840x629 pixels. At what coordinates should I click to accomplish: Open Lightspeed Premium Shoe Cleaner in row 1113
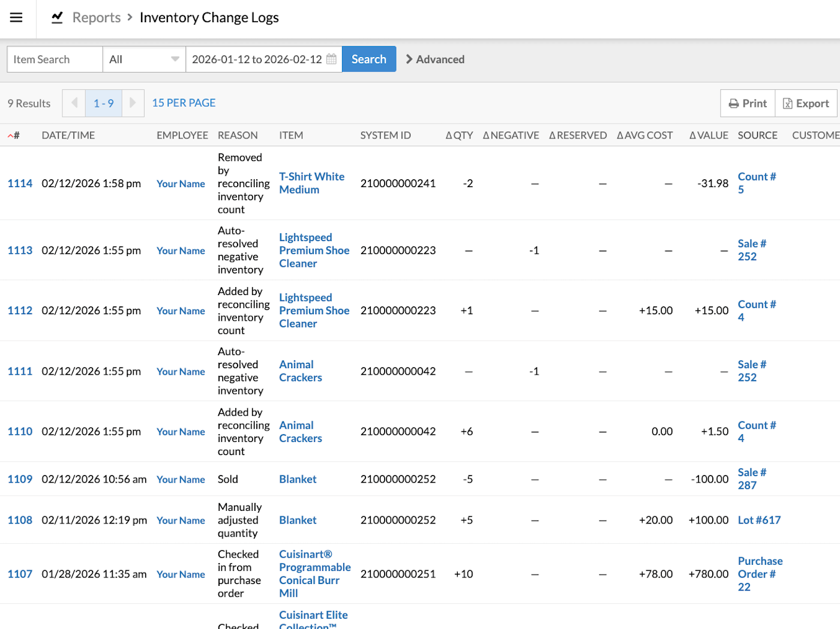tap(314, 250)
